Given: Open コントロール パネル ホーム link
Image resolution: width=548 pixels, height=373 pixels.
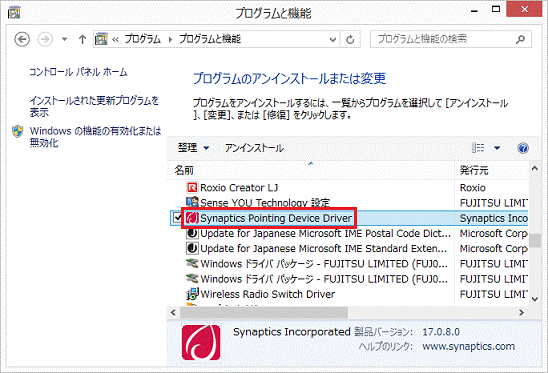Looking at the screenshot, I should (x=78, y=72).
